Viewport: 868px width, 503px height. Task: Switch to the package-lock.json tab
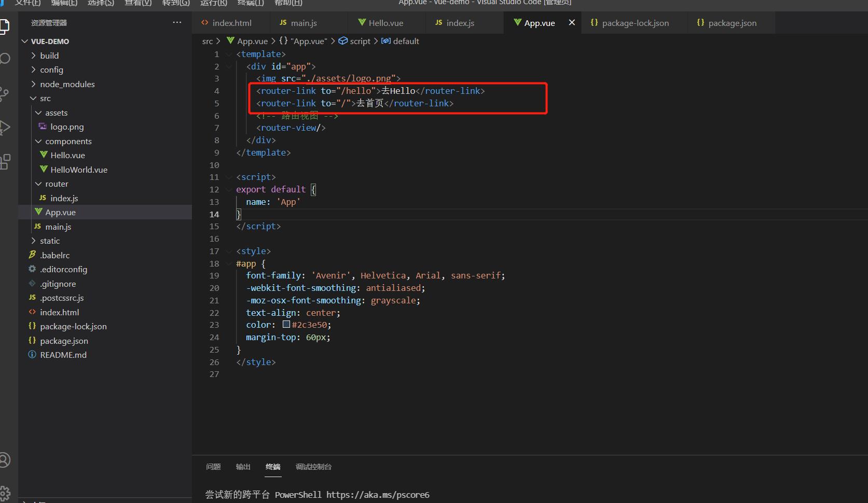[x=635, y=23]
